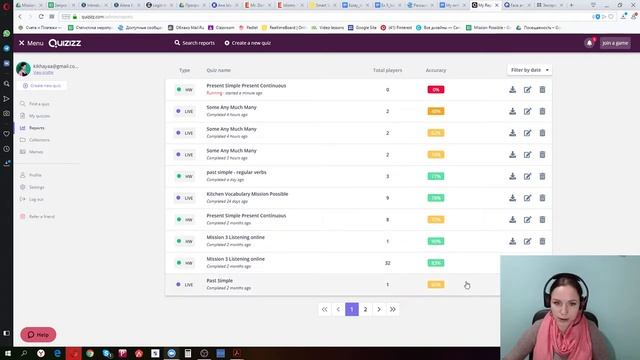Delete the Kitchen Vocabulary Mission Possible report
Screen dimensions: 640x360
pyautogui.click(x=542, y=198)
